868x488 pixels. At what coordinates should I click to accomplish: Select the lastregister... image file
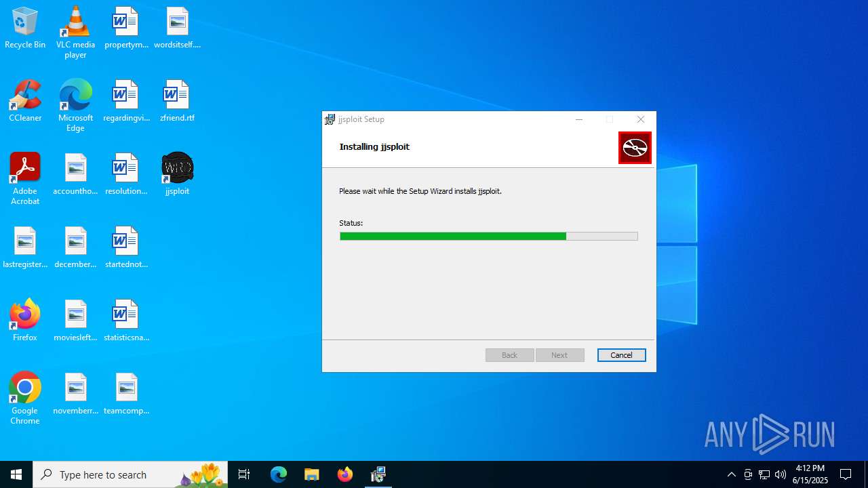click(x=25, y=247)
